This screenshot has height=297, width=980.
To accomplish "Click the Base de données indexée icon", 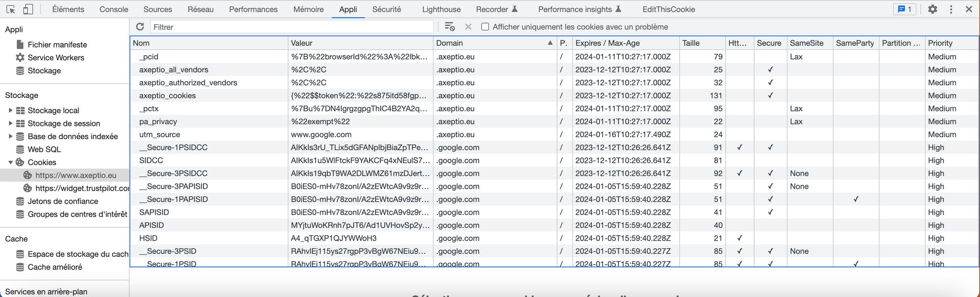I will pos(20,136).
